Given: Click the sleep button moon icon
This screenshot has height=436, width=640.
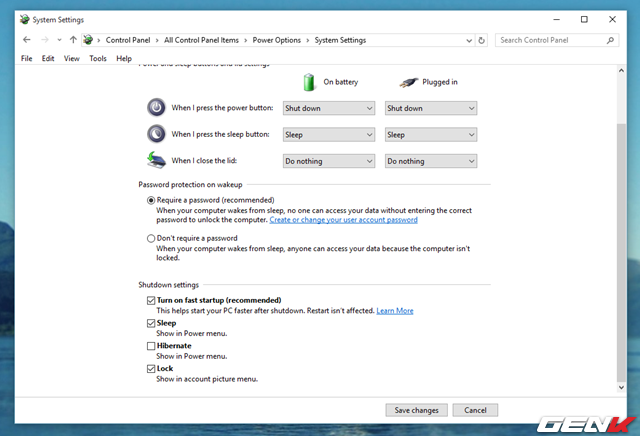Looking at the screenshot, I should coord(156,133).
